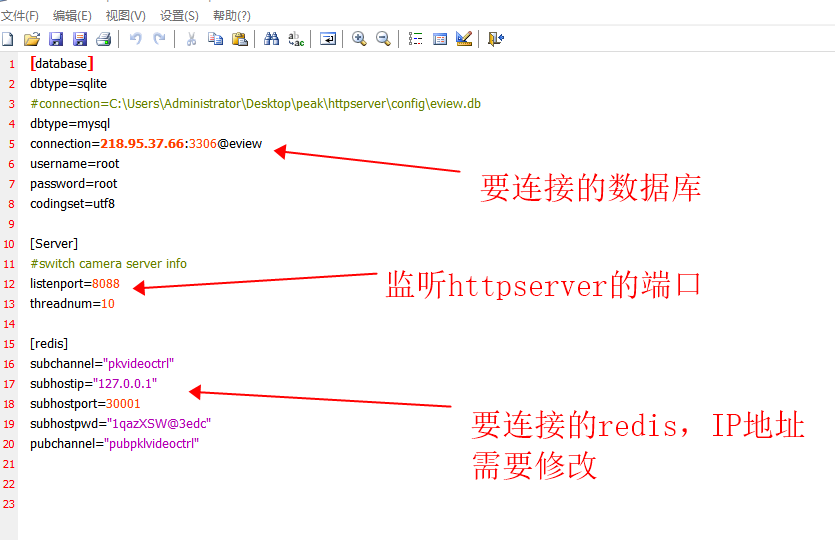The height and width of the screenshot is (540, 835).
Task: Click the ruler and pencil icon
Action: coord(464,39)
